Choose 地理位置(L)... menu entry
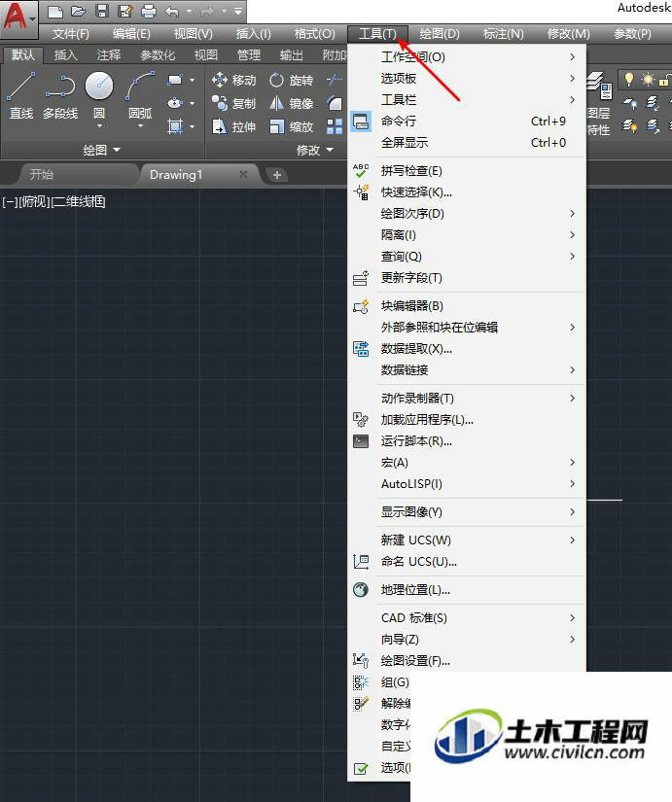672x802 pixels. point(467,590)
